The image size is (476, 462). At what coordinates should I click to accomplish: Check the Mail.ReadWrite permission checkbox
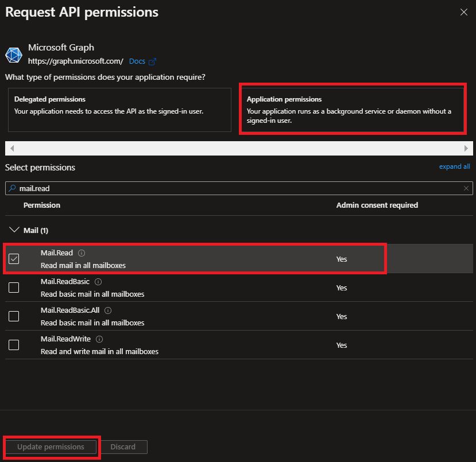tap(14, 345)
